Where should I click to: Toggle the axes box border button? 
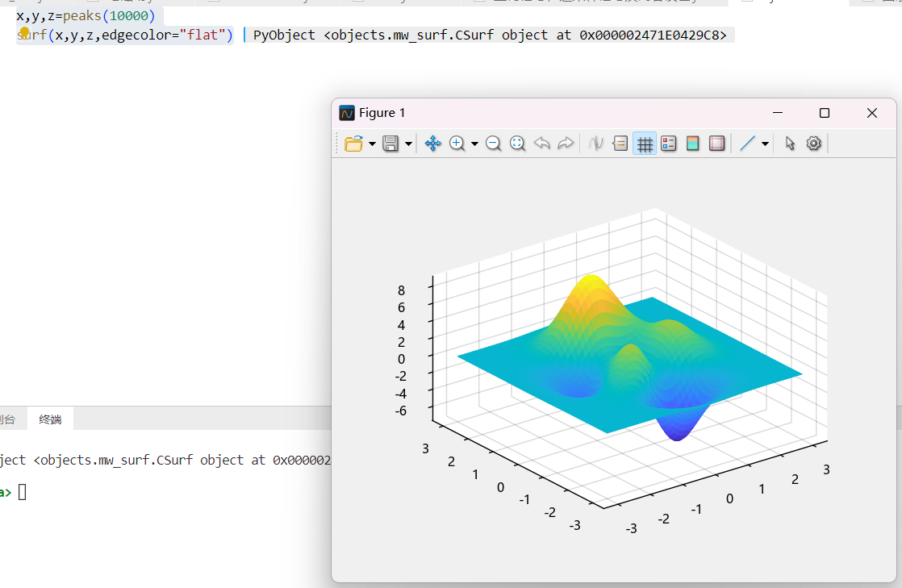click(x=716, y=144)
